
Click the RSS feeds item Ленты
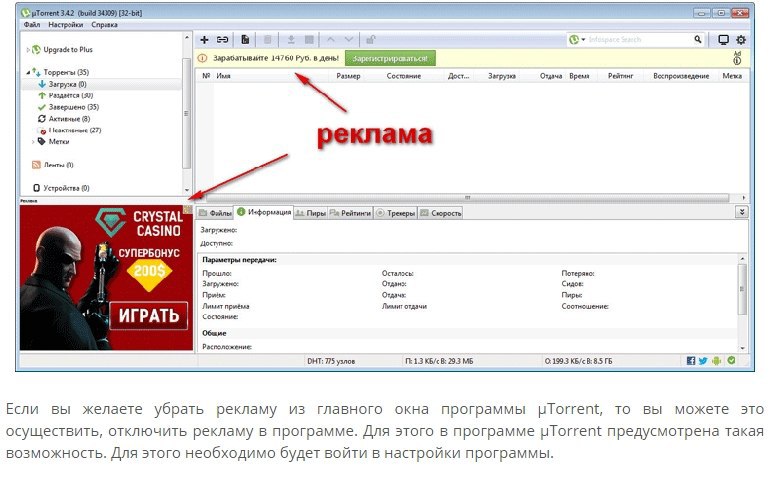coord(58,164)
